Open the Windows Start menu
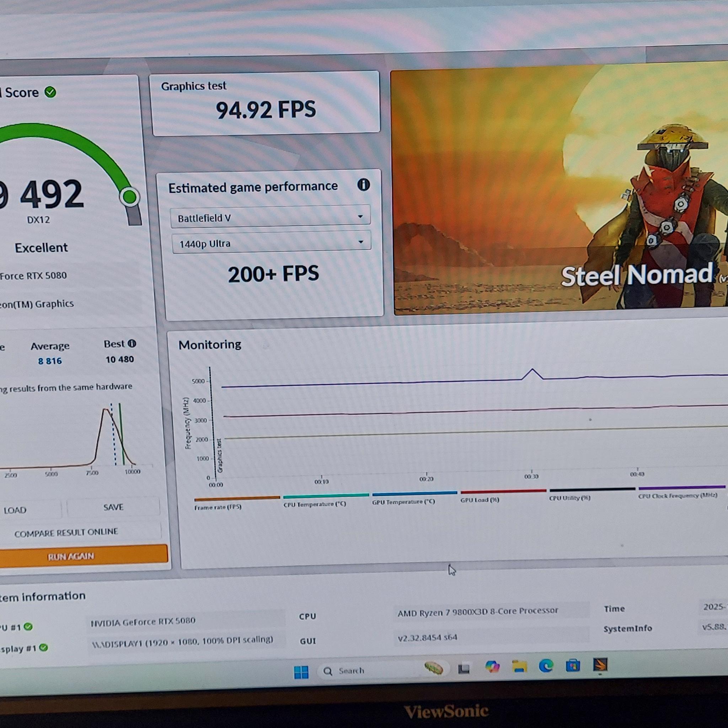 301,671
